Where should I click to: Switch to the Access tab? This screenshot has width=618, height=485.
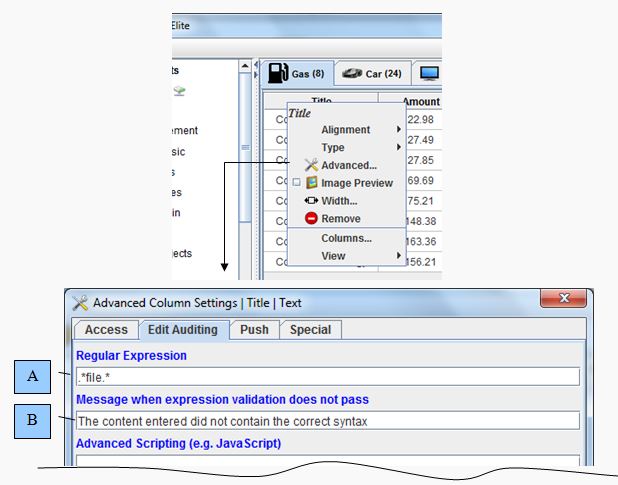click(x=106, y=329)
